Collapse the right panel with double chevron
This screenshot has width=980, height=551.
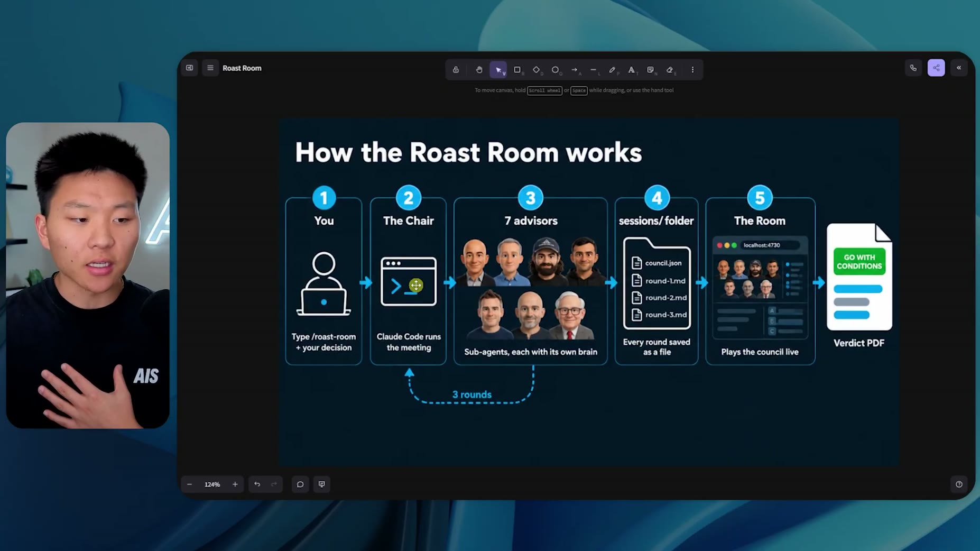coord(959,68)
